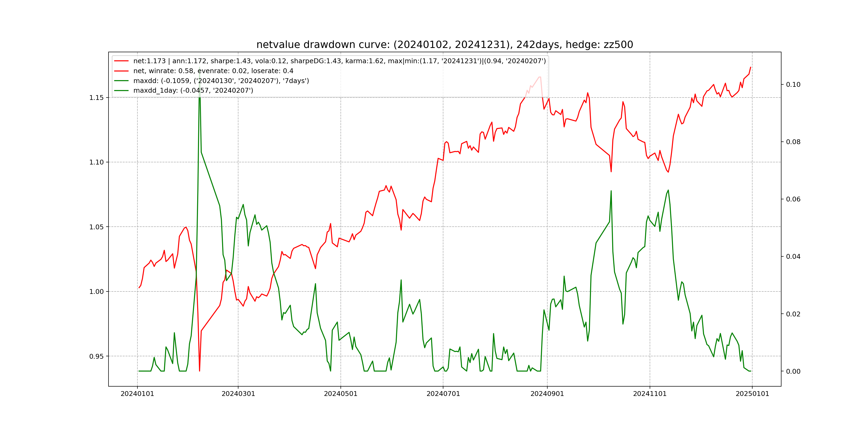Viewport: 868px width, 434px height.
Task: Click the 20250101 x-axis date label
Action: (x=752, y=394)
